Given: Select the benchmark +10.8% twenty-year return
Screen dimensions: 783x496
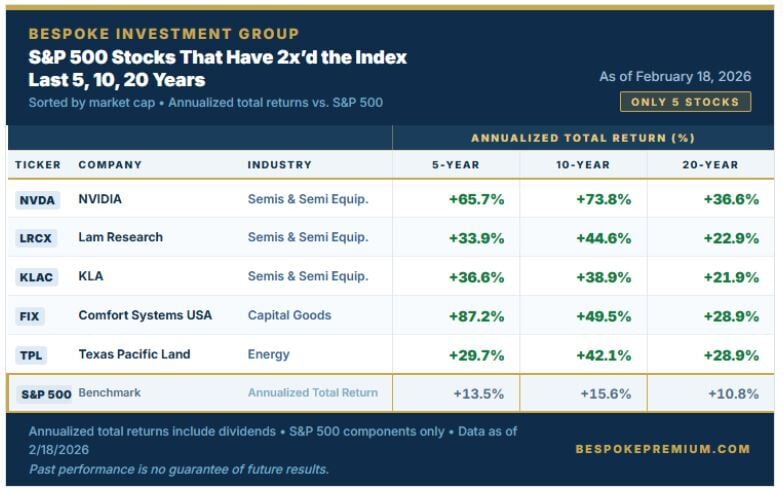Looking at the screenshot, I should [732, 394].
